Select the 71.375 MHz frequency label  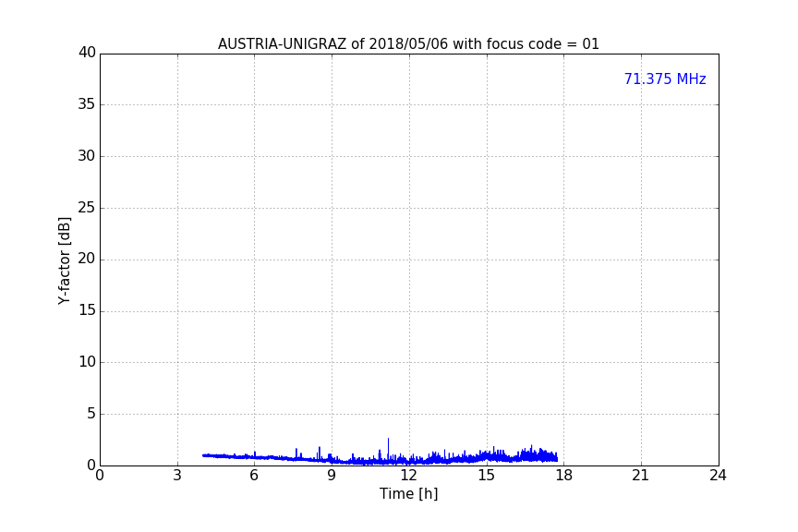point(665,79)
